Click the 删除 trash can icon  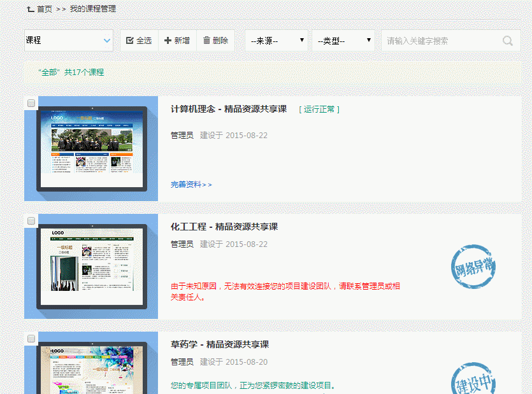206,41
